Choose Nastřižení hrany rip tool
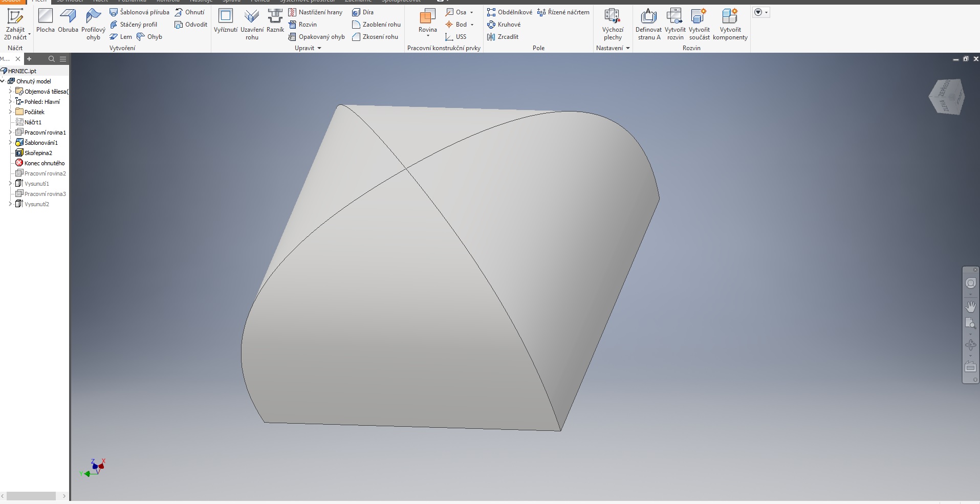Screen dimensions: 980x504 click(x=315, y=12)
